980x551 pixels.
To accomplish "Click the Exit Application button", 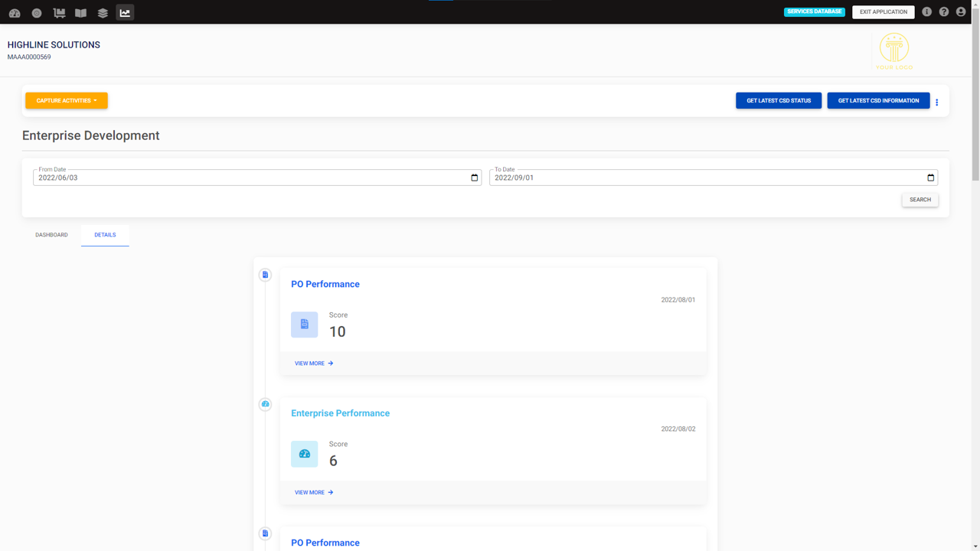I will click(883, 11).
